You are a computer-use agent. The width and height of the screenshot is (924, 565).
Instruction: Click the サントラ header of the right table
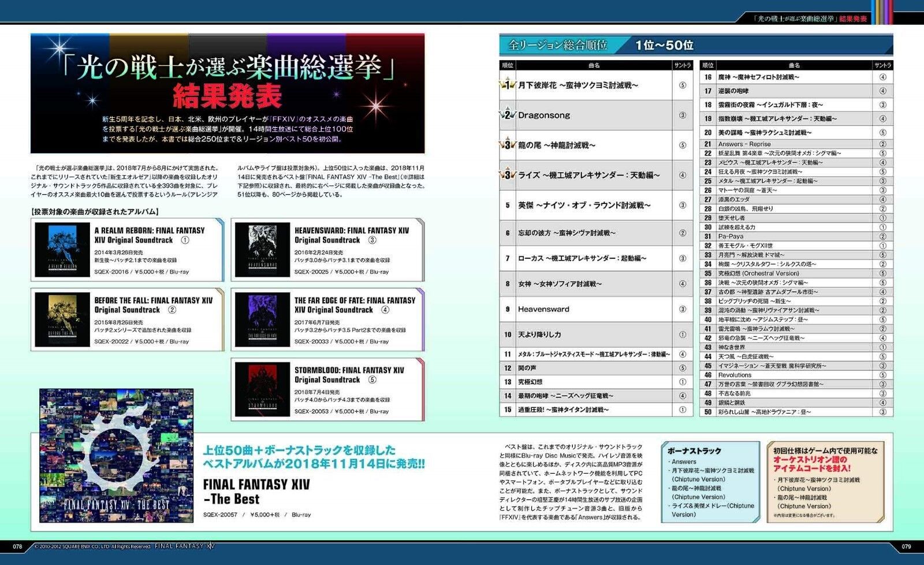coord(882,65)
